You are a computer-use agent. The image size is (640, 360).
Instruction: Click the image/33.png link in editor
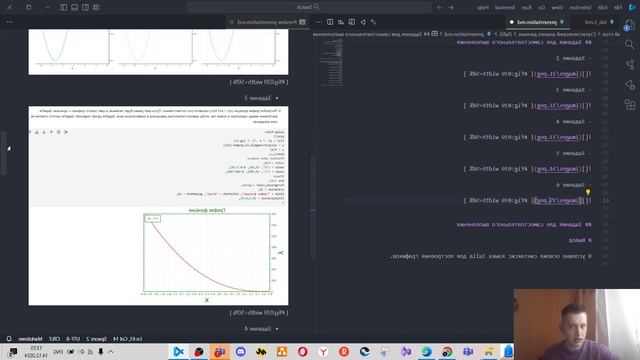tap(558, 137)
